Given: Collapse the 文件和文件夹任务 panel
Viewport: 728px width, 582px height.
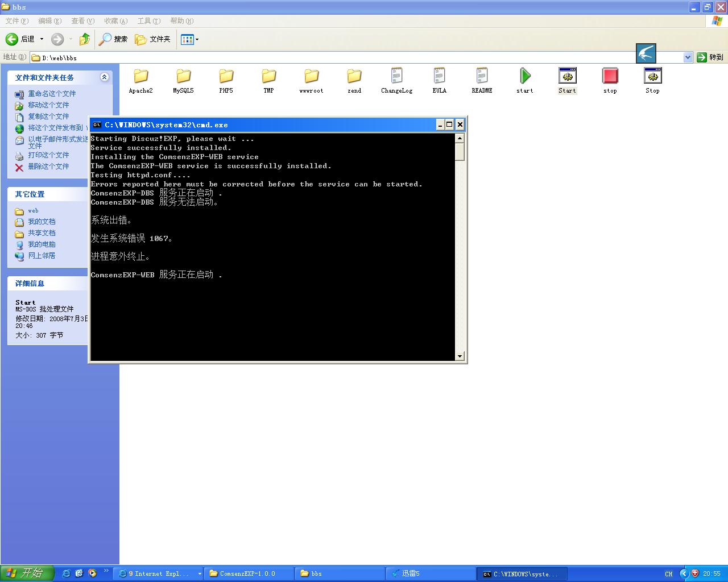Looking at the screenshot, I should click(104, 77).
